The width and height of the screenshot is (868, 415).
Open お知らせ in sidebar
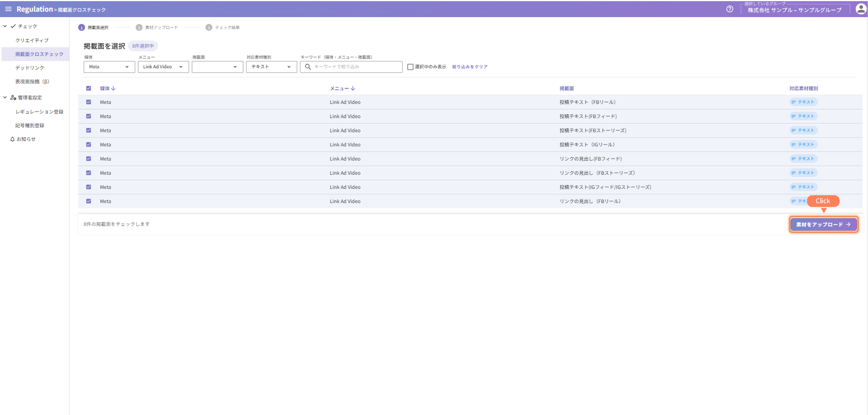pos(26,139)
